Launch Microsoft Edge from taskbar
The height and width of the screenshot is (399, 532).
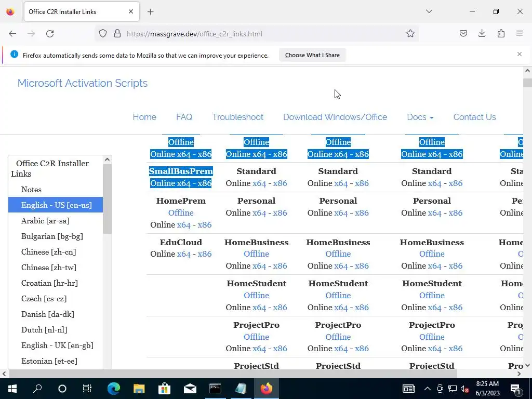point(114,389)
